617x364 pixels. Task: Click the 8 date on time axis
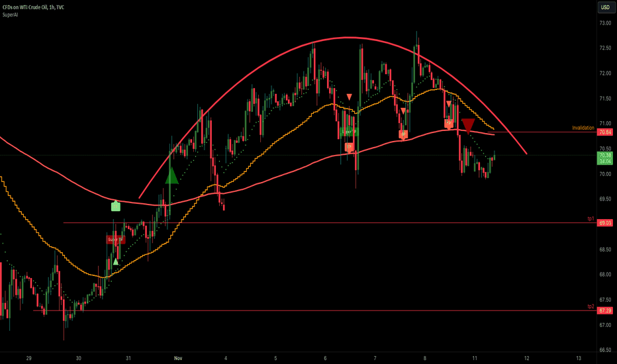425,358
